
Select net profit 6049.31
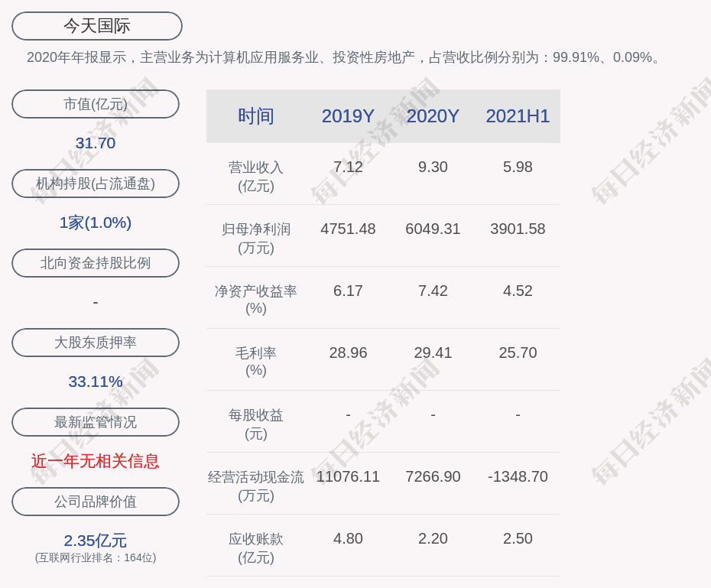tap(433, 229)
